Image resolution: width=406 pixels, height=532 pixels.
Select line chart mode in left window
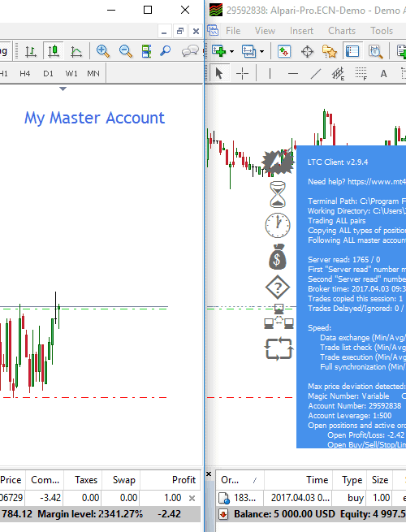pos(76,51)
